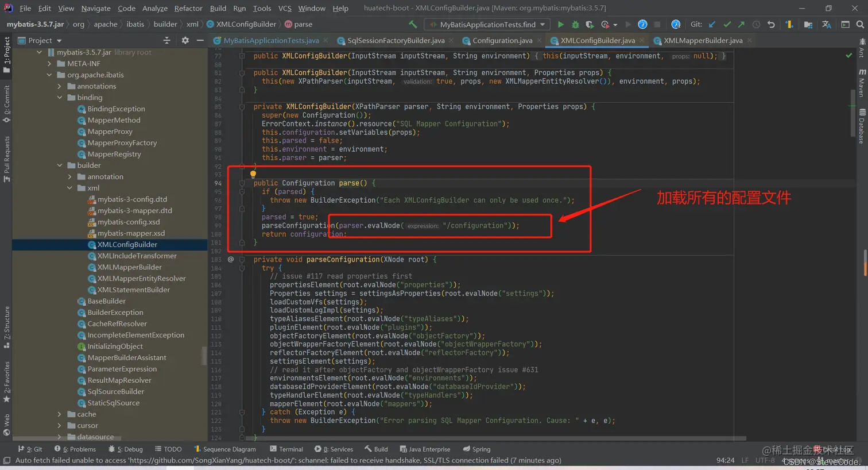Open the Refactor menu
Viewport: 868px width, 470px height.
coord(188,8)
